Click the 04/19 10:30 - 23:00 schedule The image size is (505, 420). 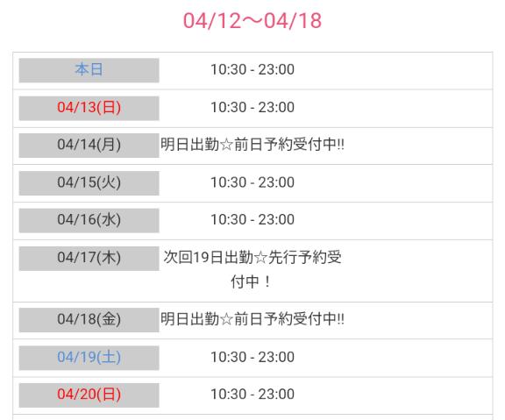(252, 357)
